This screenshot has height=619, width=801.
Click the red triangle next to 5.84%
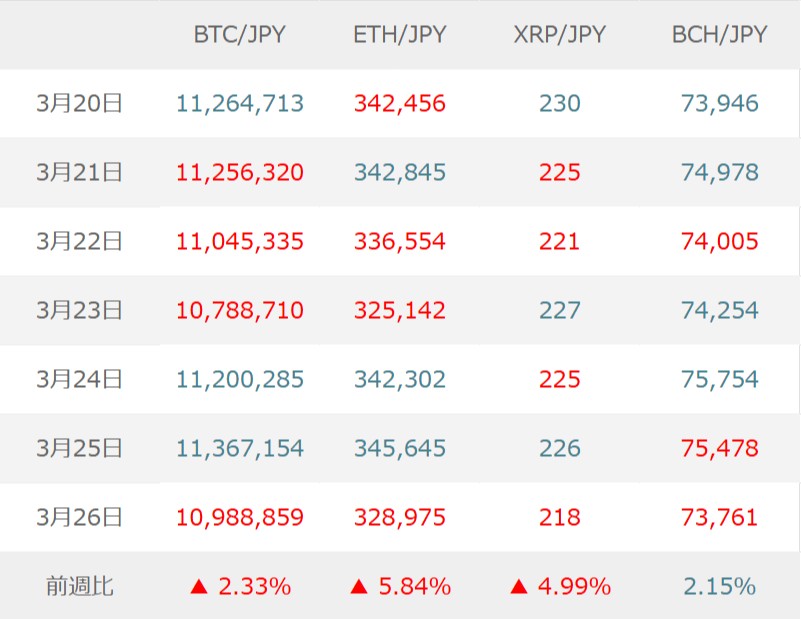point(359,587)
